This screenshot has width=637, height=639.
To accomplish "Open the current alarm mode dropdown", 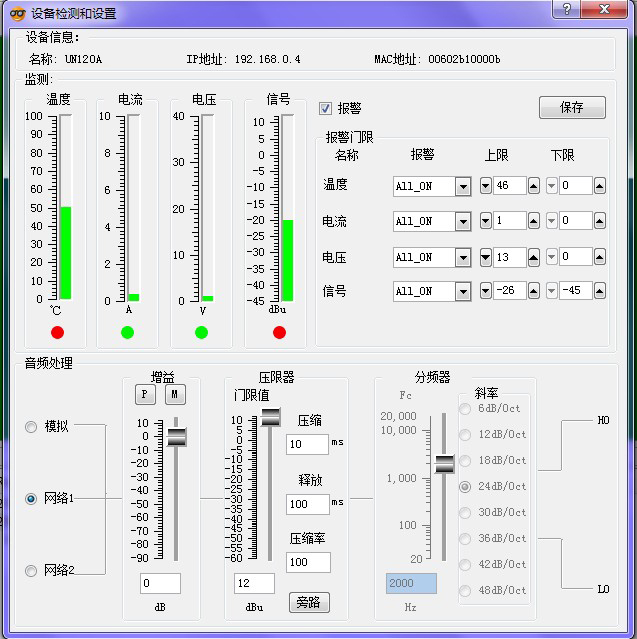I will coord(462,221).
